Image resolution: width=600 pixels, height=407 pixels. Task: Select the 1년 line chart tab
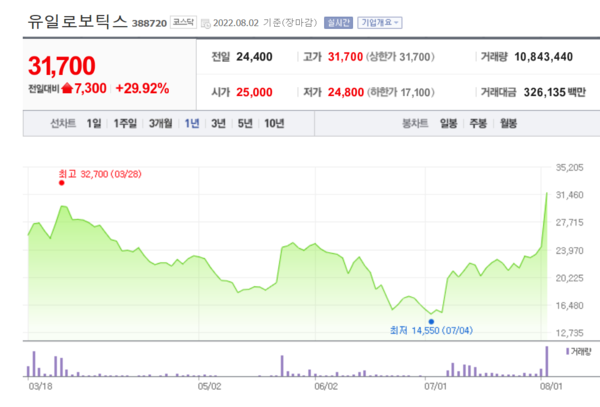192,124
